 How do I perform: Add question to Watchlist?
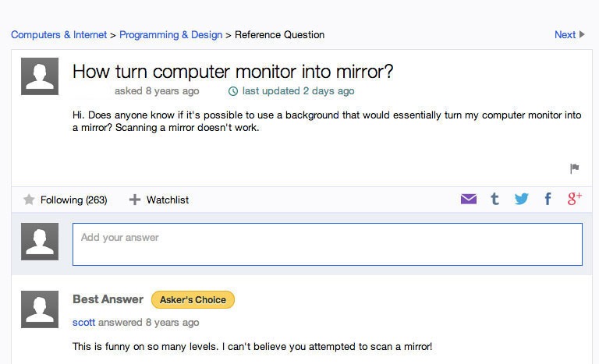pos(159,200)
